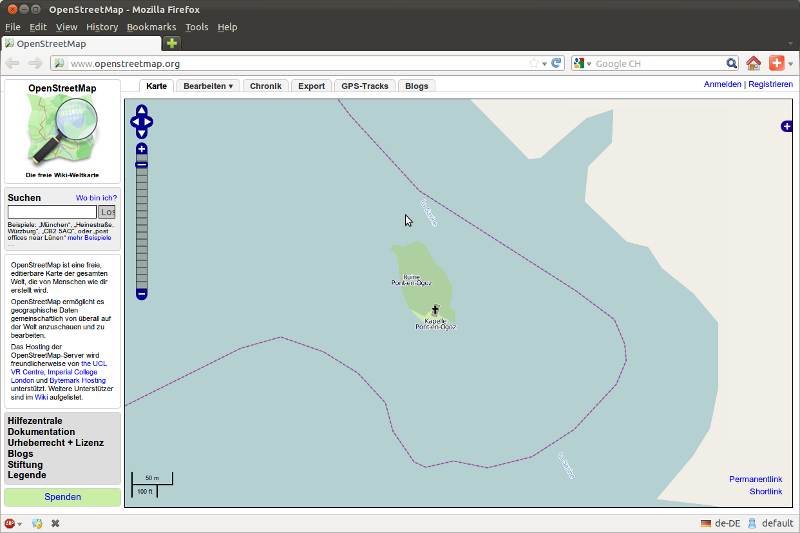Reload the page

(x=556, y=63)
